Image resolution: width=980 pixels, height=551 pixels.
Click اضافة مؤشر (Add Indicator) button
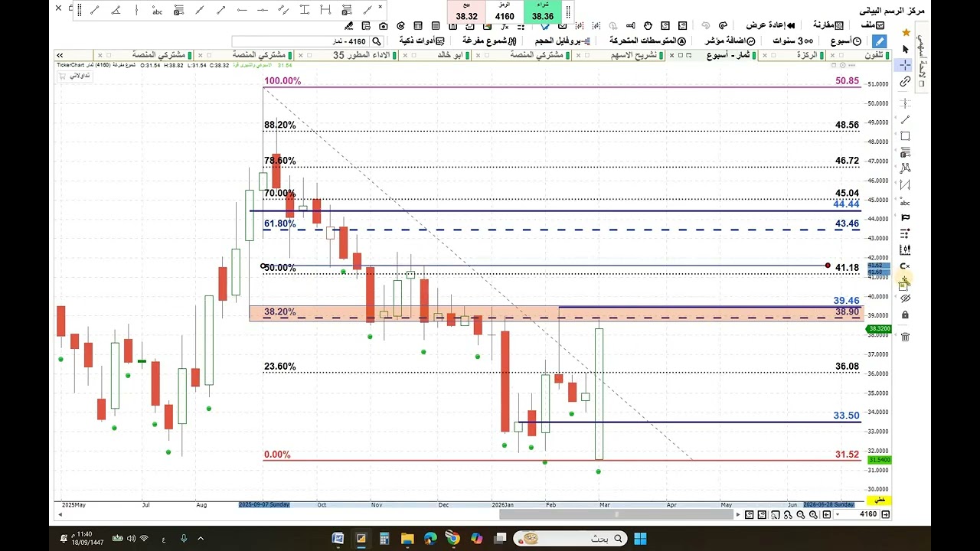(x=730, y=41)
